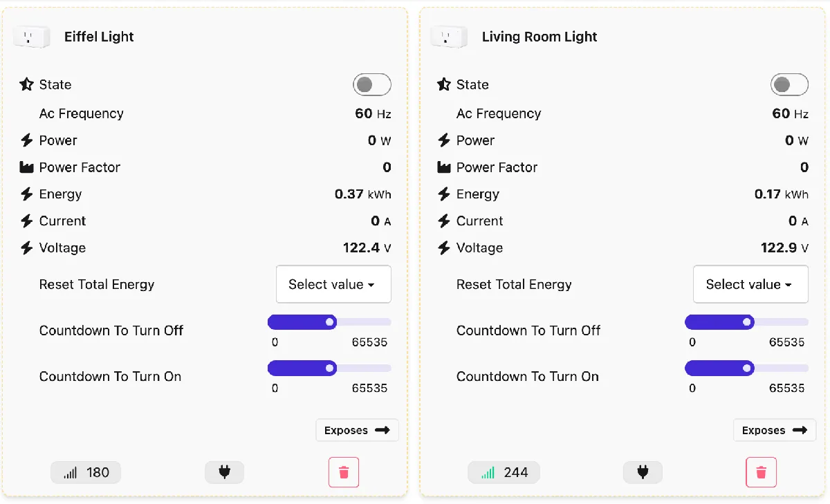This screenshot has height=504, width=830.
Task: Click the Living Room Light plug device image
Action: tap(449, 37)
